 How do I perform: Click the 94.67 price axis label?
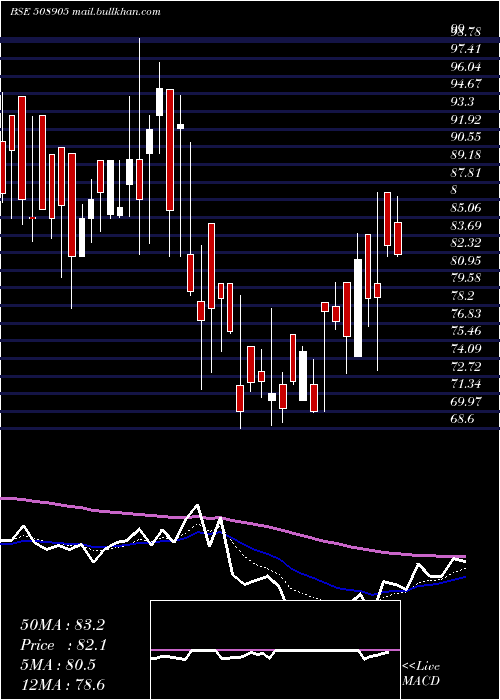(467, 84)
